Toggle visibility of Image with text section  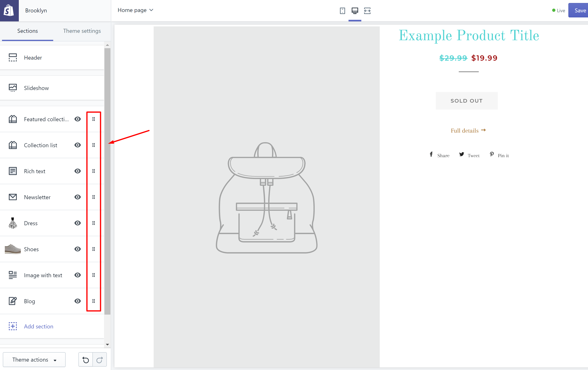pyautogui.click(x=77, y=275)
